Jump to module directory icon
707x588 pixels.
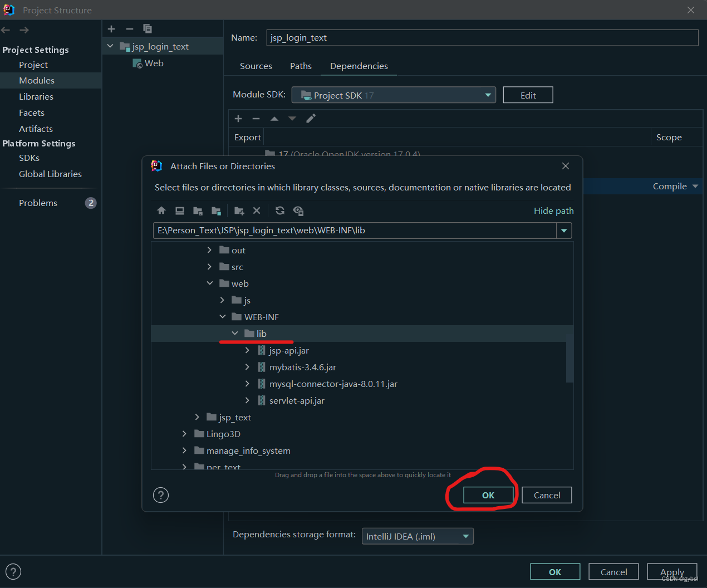tap(217, 210)
